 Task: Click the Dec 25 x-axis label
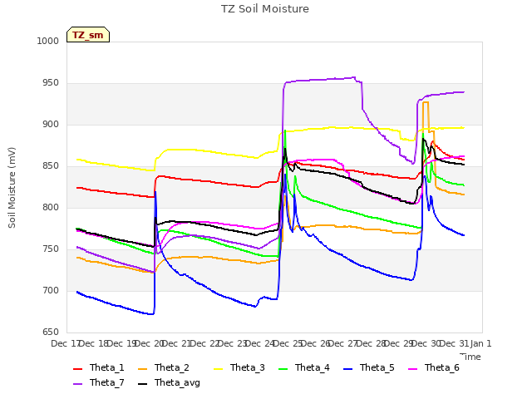click(288, 343)
